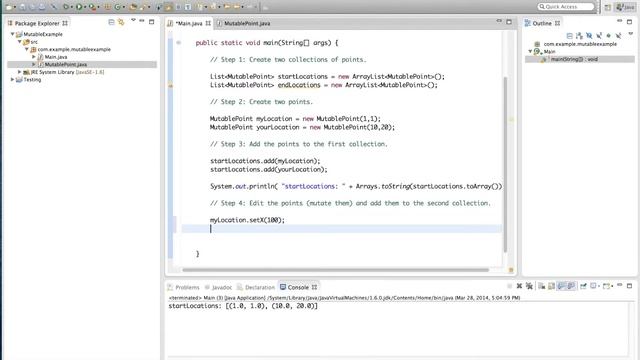The width and height of the screenshot is (640, 360).
Task: Click Pin Console icon
Action: (x=583, y=286)
